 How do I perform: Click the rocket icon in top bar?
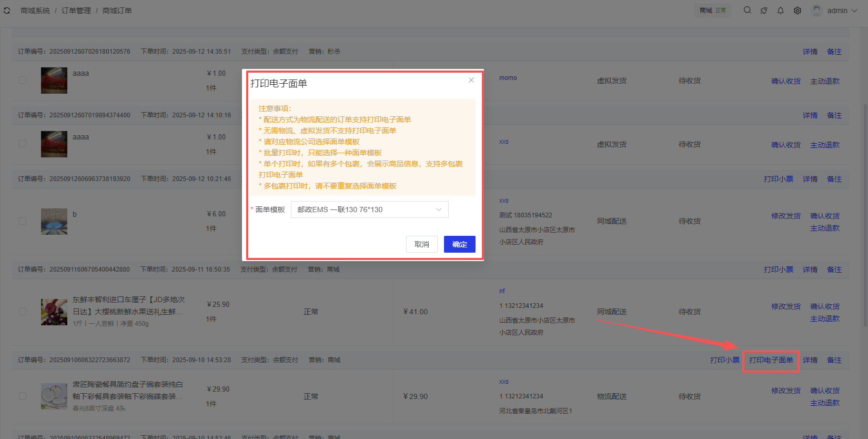(764, 11)
